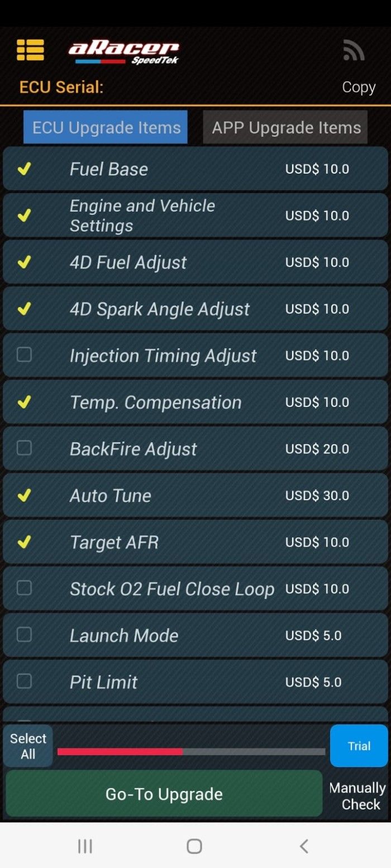Tap the aRacer SpeedTek logo
The width and height of the screenshot is (391, 868).
point(123,52)
